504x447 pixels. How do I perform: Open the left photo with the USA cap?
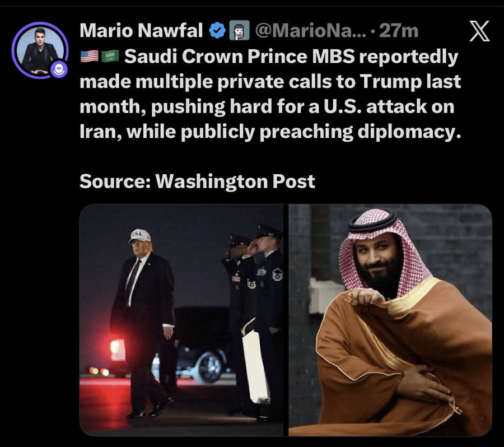coord(181,320)
